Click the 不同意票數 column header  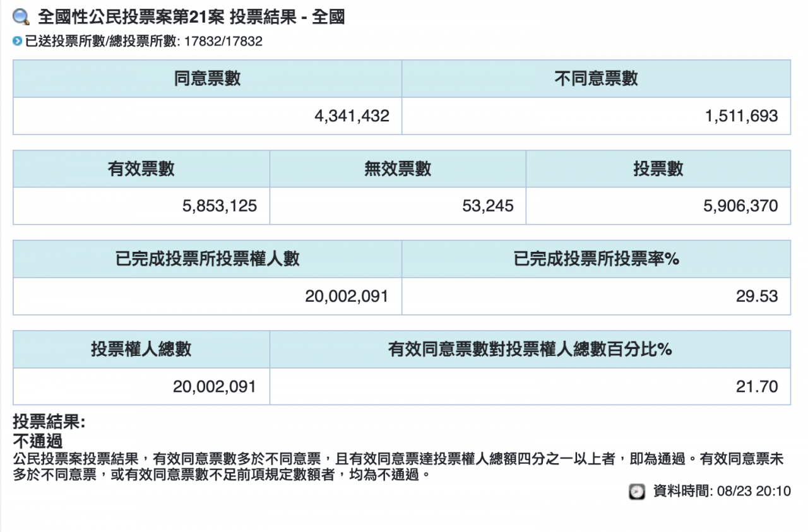(596, 79)
